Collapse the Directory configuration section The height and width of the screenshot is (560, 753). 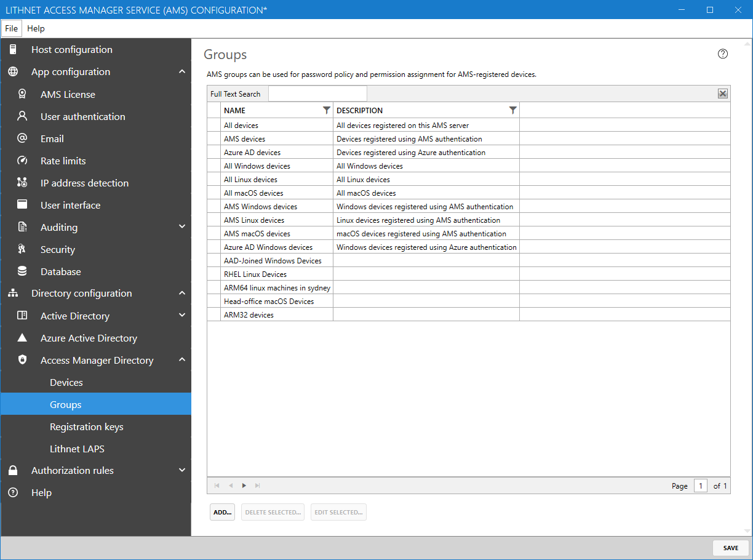pyautogui.click(x=182, y=294)
